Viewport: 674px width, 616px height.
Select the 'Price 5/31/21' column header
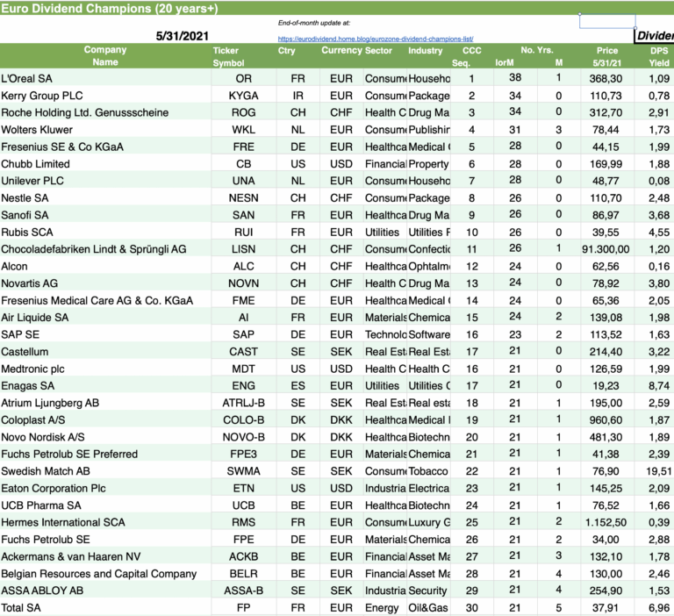(x=607, y=57)
